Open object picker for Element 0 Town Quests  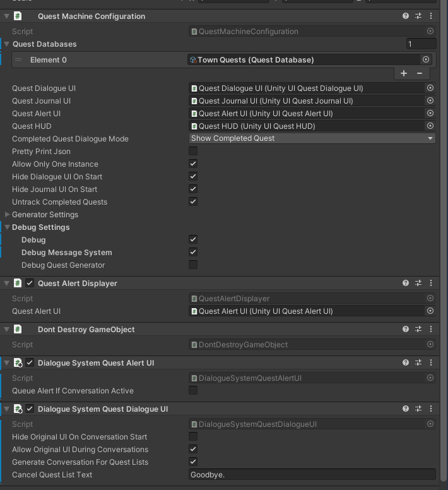click(x=426, y=60)
